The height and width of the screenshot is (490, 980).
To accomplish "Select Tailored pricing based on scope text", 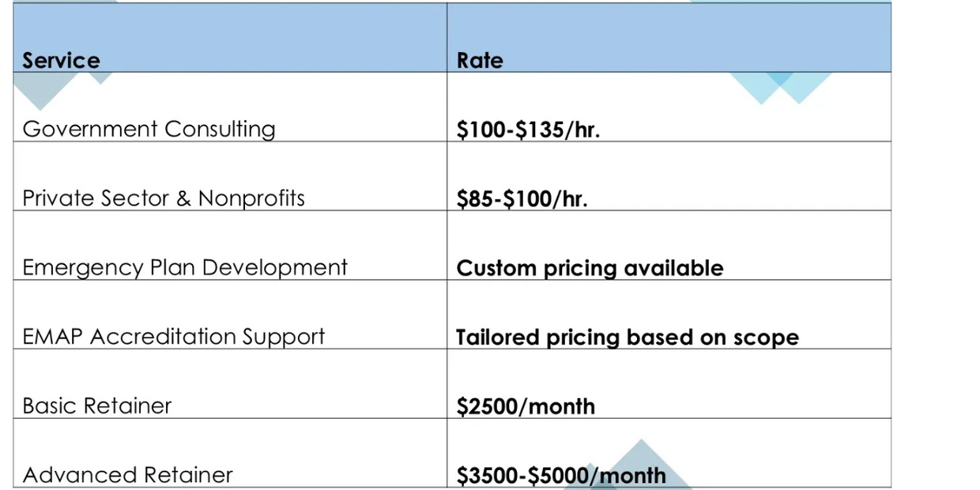I will click(x=628, y=337).
